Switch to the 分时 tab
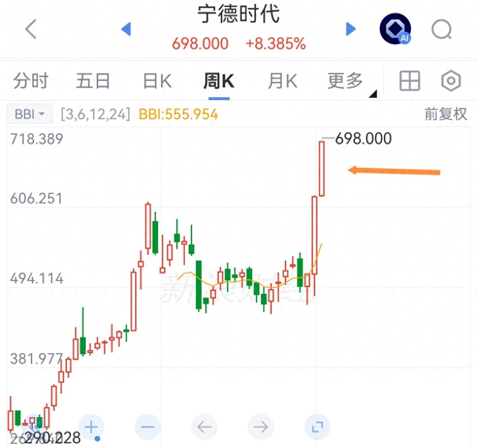Screen dimensions: 477x448 (x=31, y=81)
